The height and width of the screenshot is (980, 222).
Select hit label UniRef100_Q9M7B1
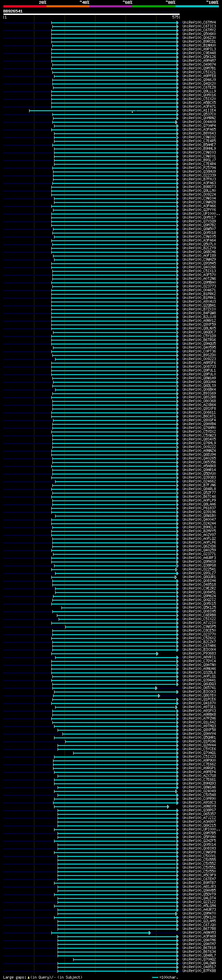click(199, 68)
